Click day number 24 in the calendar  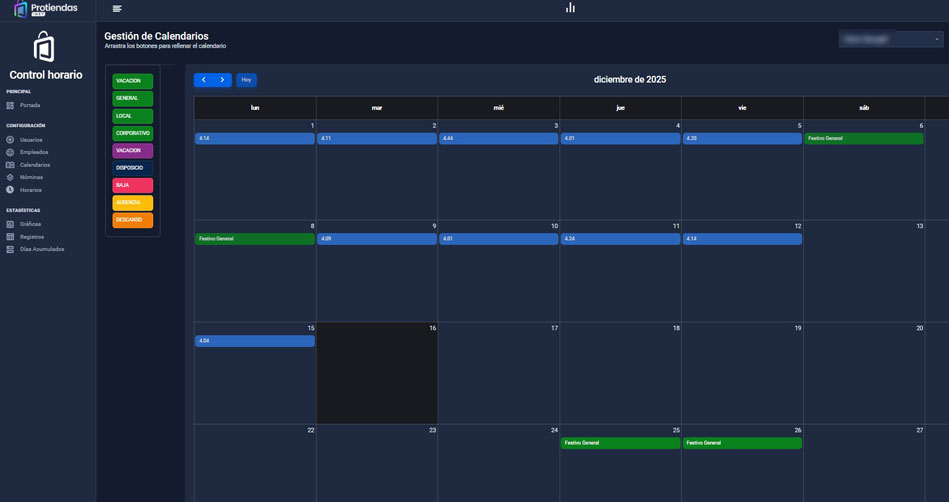554,431
